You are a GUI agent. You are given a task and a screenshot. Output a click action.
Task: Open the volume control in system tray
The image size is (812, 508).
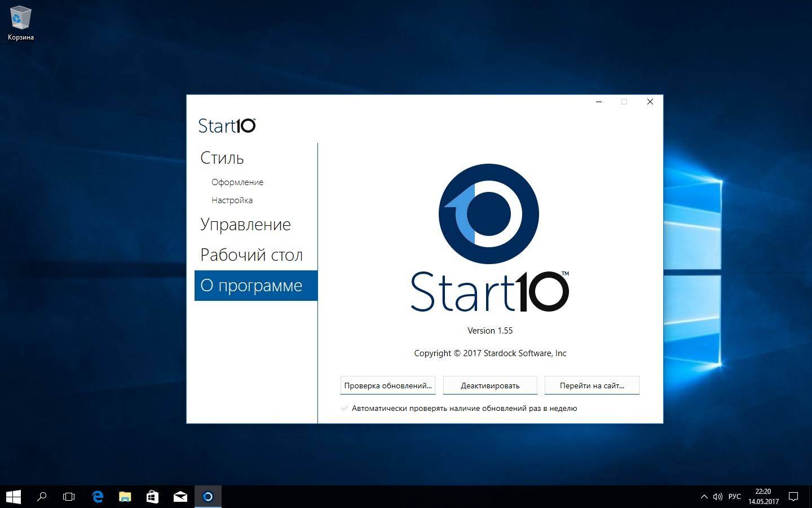click(717, 497)
